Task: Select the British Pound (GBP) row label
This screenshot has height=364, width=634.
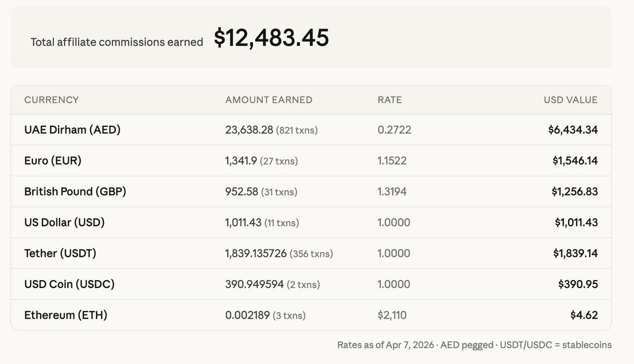Action: click(75, 191)
